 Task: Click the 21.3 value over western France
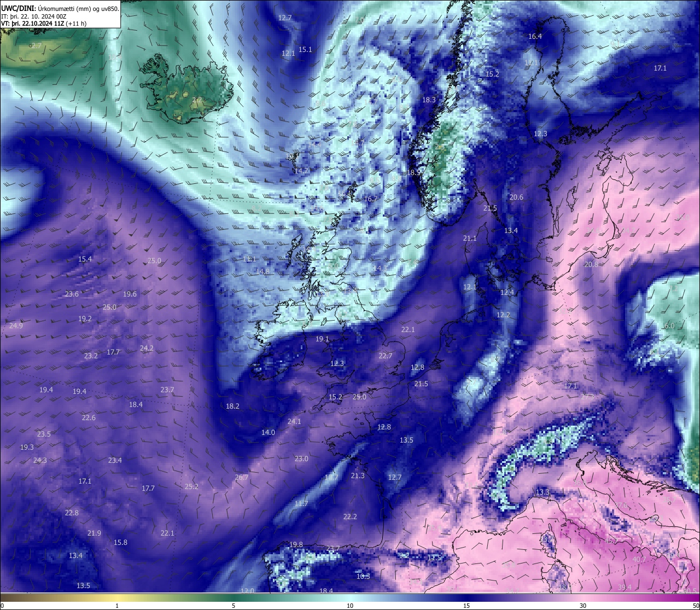pos(358,475)
